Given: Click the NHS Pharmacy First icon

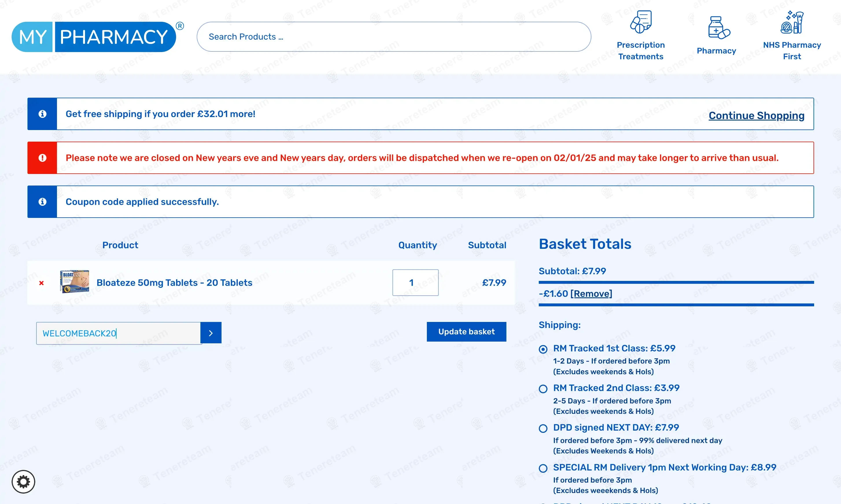Looking at the screenshot, I should [792, 23].
